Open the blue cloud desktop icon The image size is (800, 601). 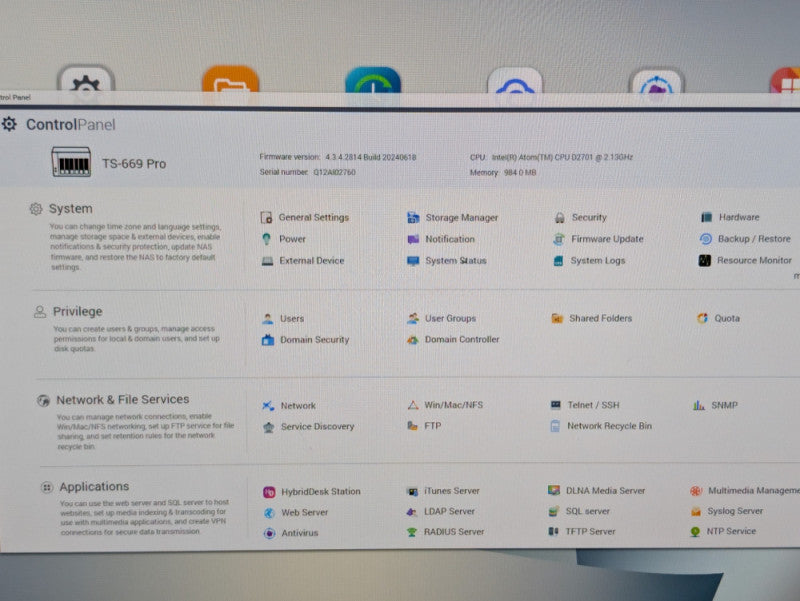click(514, 81)
